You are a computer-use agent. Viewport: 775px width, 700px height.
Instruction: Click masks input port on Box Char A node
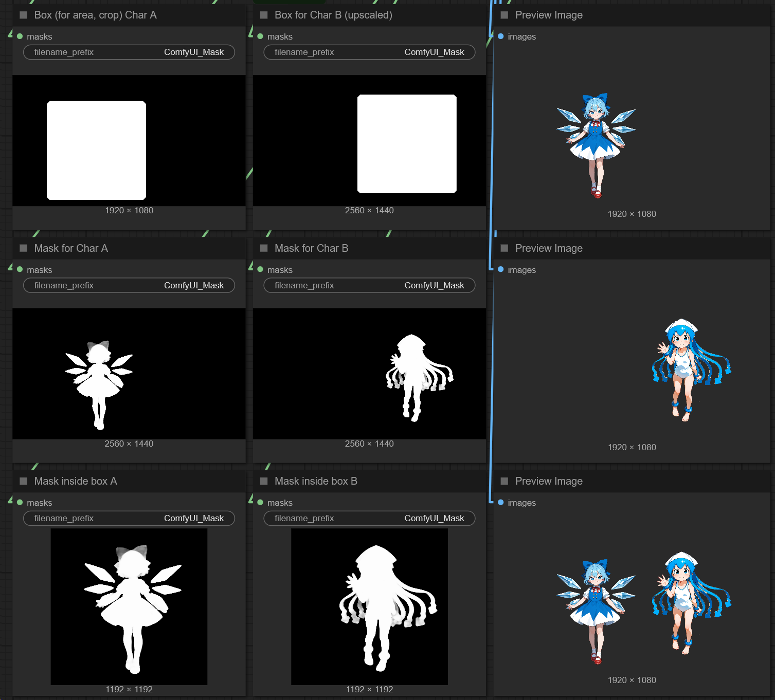pyautogui.click(x=20, y=36)
